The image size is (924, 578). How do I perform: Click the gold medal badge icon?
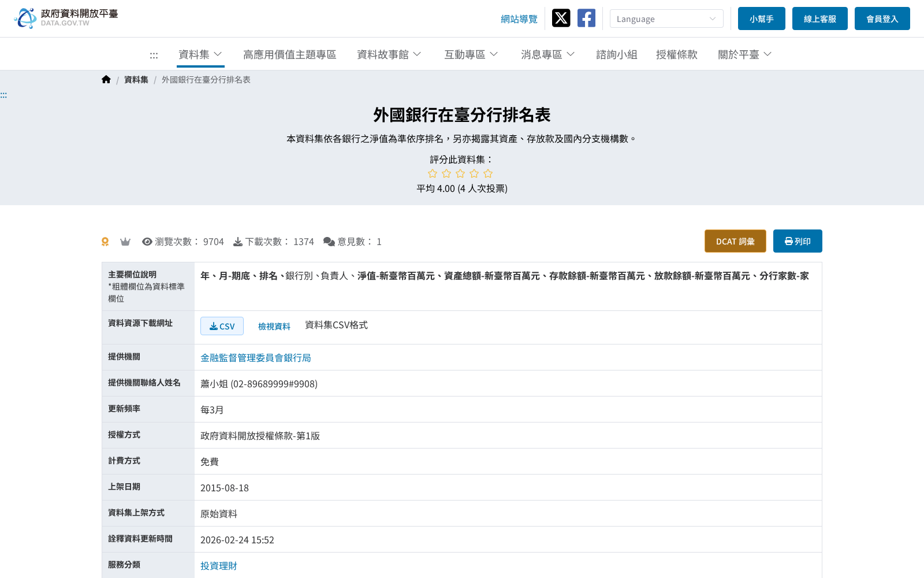point(105,242)
